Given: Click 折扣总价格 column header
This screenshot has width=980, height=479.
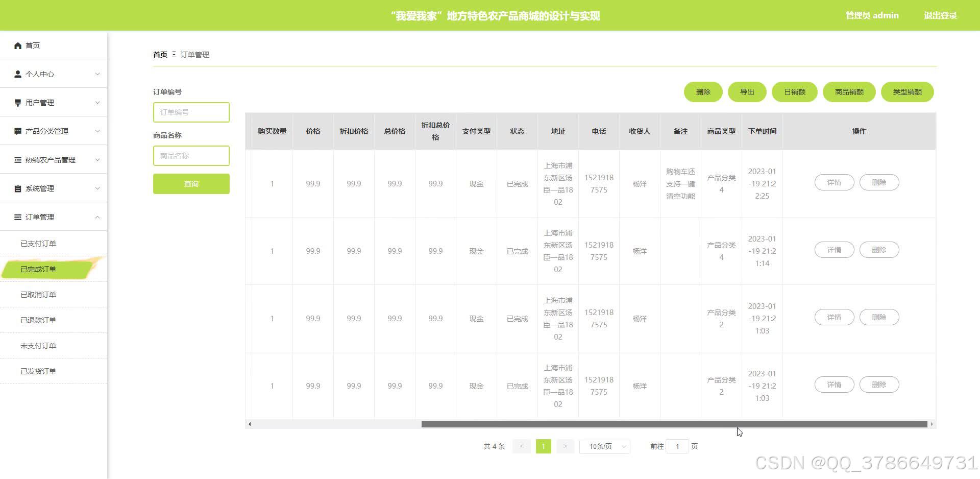Looking at the screenshot, I should [435, 131].
